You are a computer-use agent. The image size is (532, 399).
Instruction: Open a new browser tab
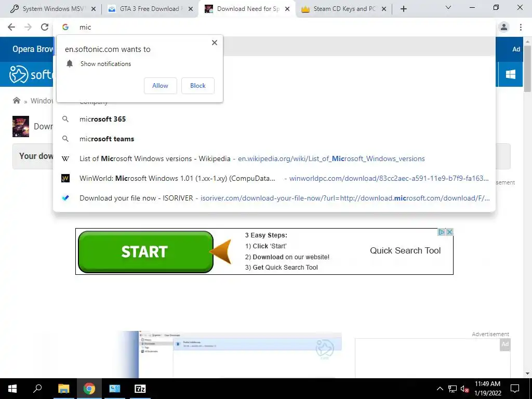click(403, 9)
